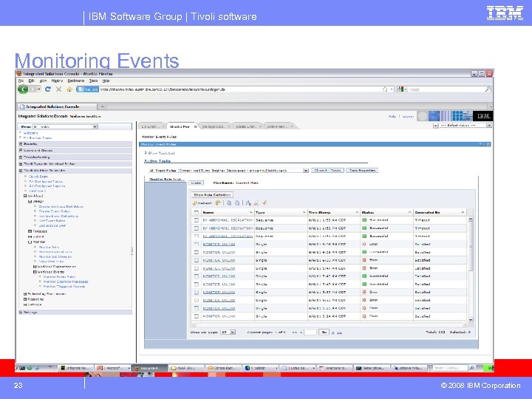Click the Logout link at top right
Image resolution: width=532 pixels, height=399 pixels.
coord(408,117)
